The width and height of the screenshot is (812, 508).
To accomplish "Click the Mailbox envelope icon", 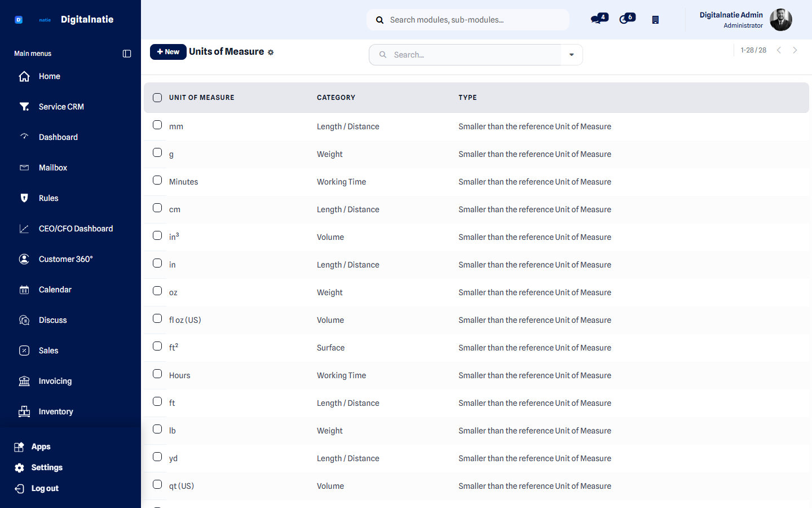I will pyautogui.click(x=24, y=168).
